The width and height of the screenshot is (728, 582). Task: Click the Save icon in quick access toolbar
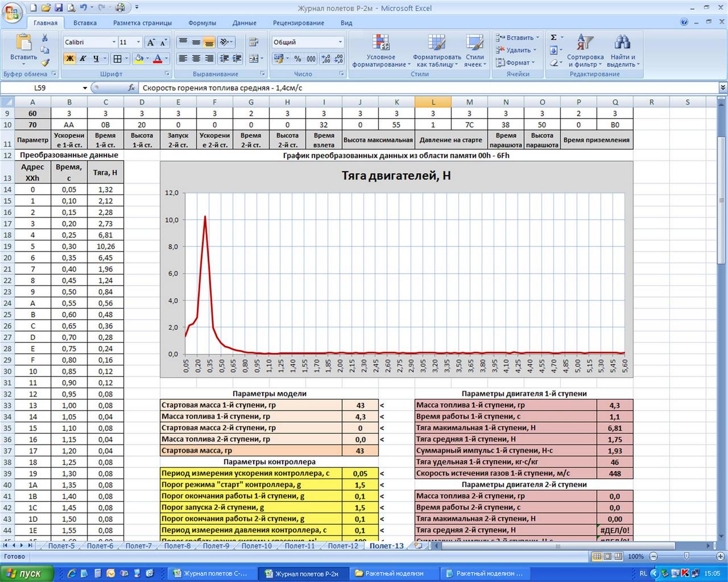(x=33, y=8)
